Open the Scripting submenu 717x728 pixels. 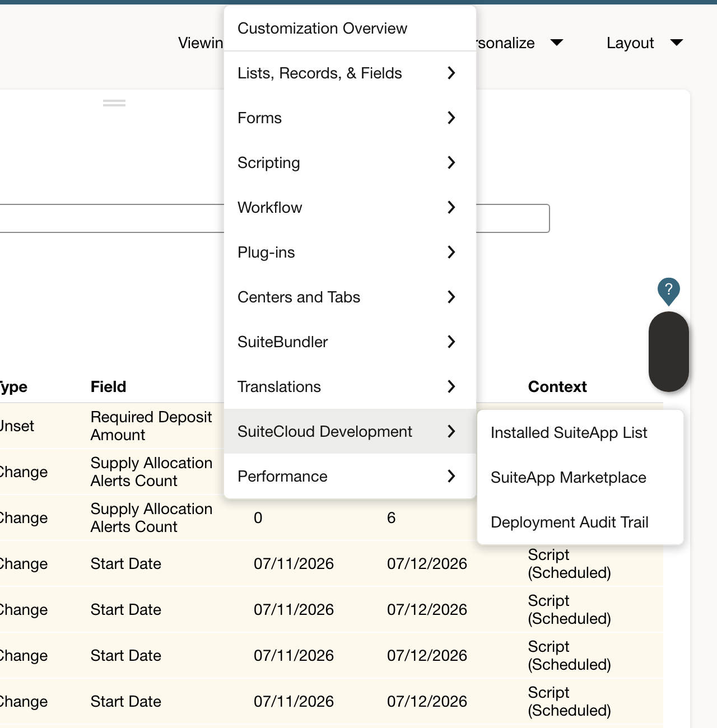coord(350,163)
